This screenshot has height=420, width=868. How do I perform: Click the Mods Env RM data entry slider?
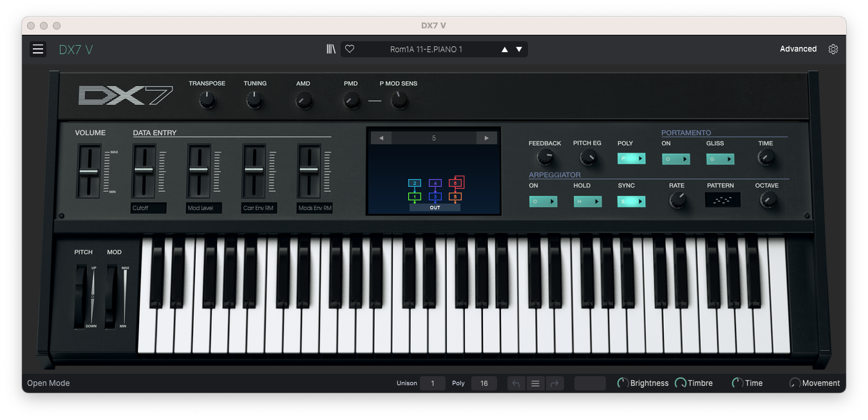pos(309,171)
